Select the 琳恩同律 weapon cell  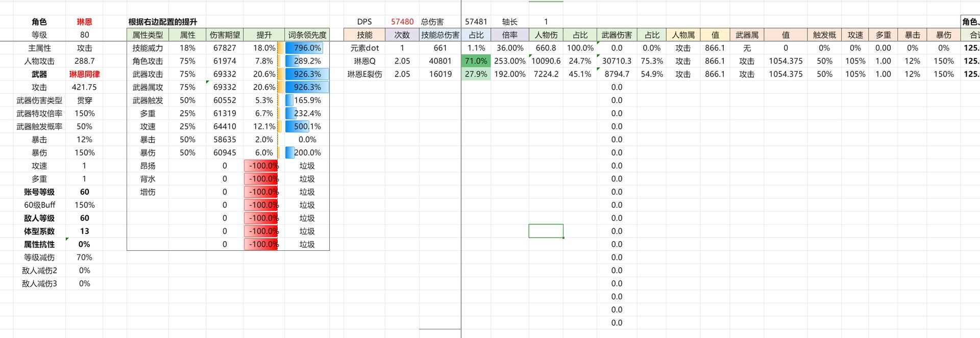tap(84, 74)
